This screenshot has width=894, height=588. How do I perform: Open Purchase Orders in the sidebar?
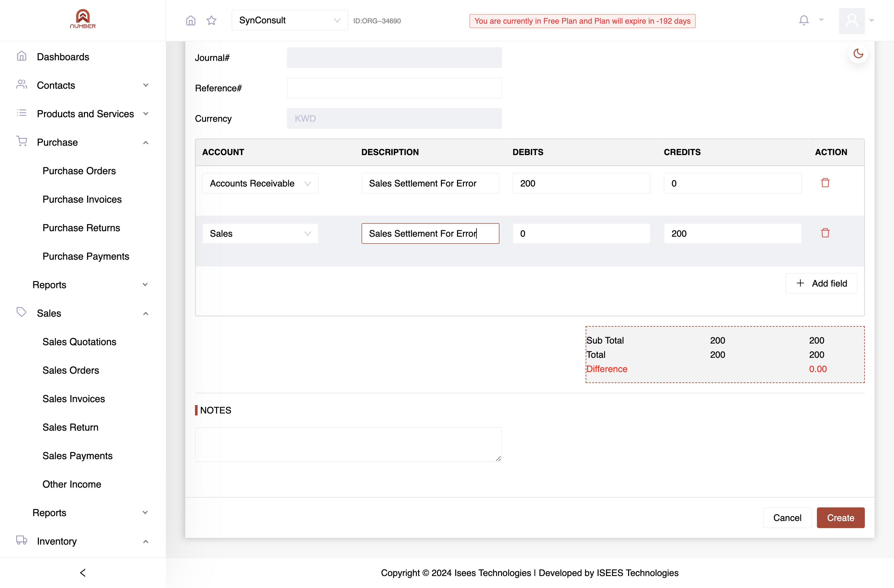click(x=79, y=171)
